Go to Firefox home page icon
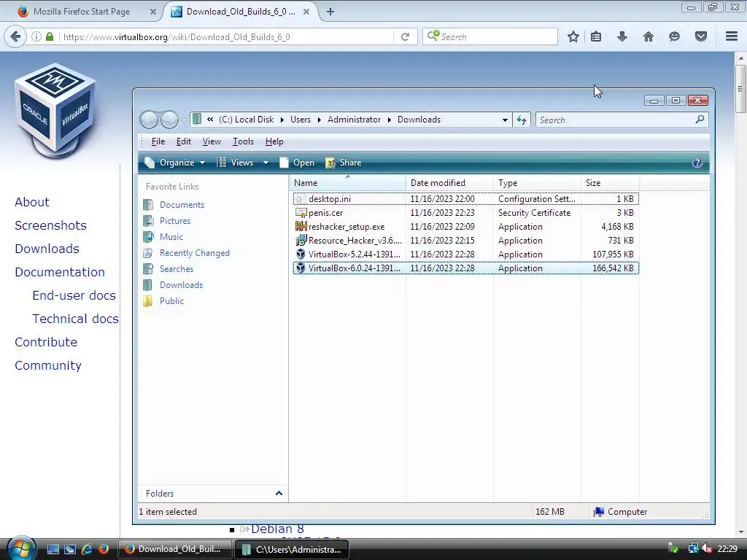The width and height of the screenshot is (747, 560). pyautogui.click(x=649, y=36)
